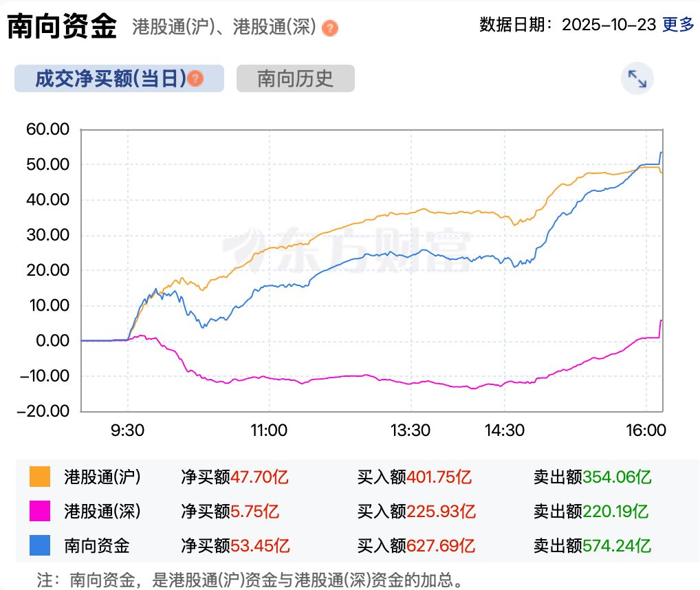
Task: Switch to the 南向历史 tab
Action: 295,78
